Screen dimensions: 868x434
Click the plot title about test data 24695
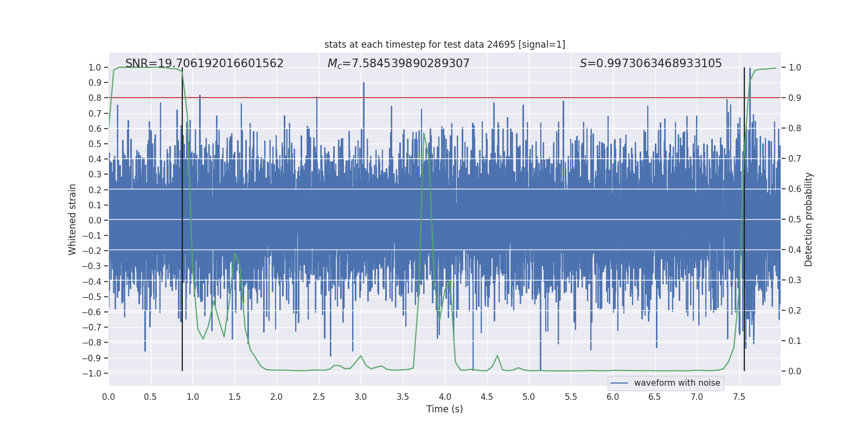coord(444,44)
